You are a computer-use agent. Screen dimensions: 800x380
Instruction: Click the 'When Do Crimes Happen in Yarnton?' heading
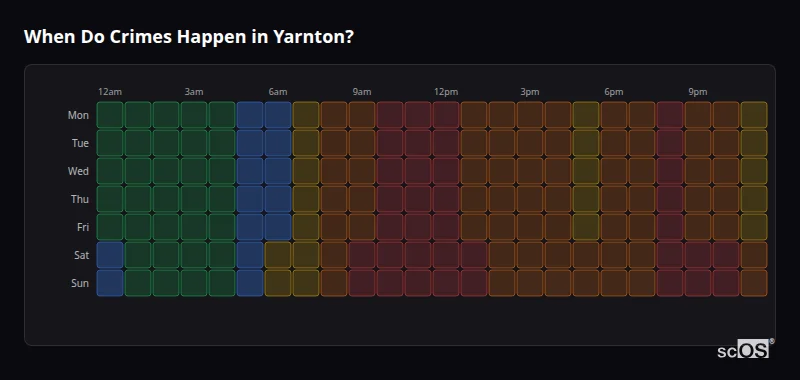(189, 37)
